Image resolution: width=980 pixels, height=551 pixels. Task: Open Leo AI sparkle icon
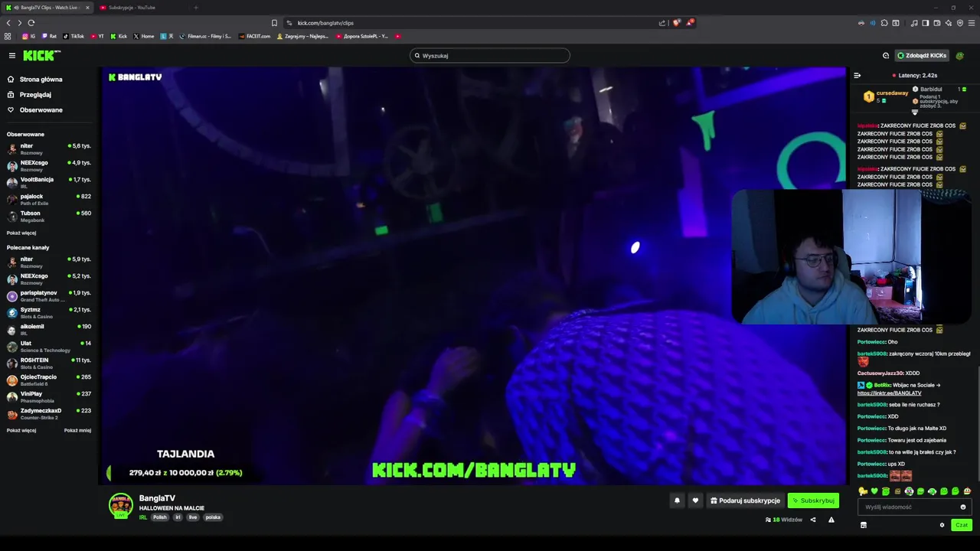pos(949,23)
